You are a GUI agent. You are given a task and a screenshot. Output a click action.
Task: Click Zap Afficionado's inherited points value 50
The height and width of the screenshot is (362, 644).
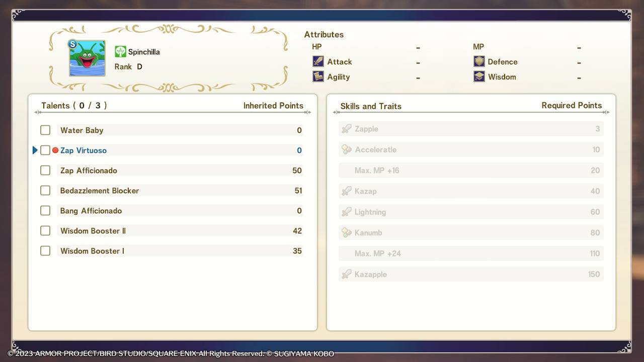tap(297, 170)
